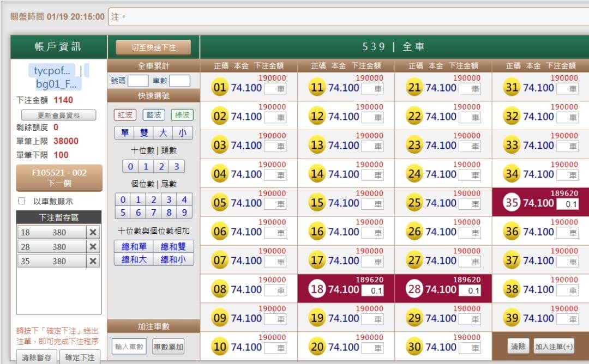Select number ball 16
The height and width of the screenshot is (364, 589).
click(317, 232)
